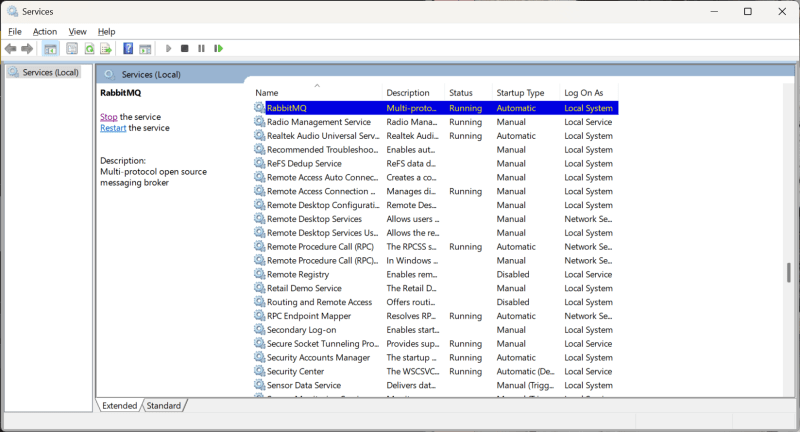
Task: Click The Retail D.. description text
Action: 411,288
